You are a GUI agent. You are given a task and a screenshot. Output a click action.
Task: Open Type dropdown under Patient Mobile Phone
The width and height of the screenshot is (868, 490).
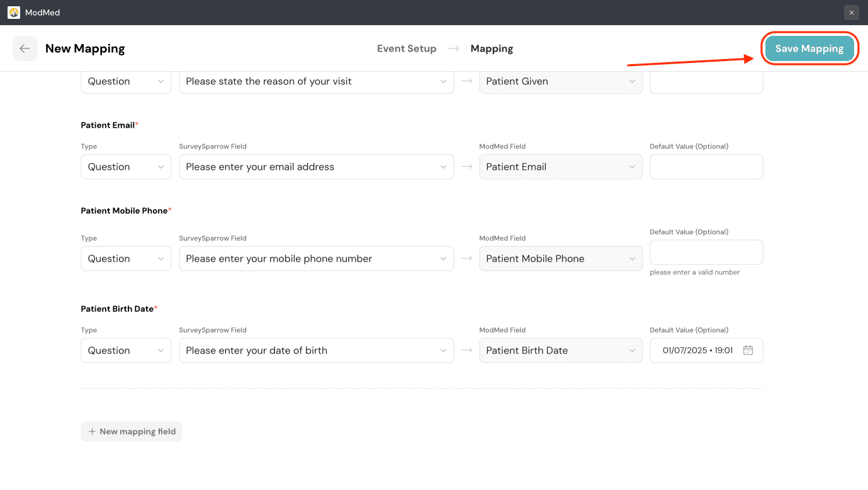(126, 259)
